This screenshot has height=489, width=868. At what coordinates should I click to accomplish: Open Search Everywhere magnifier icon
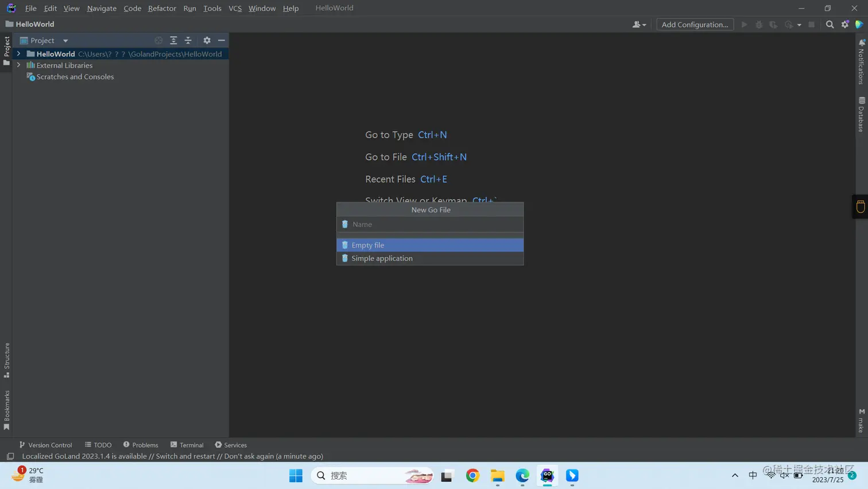pos(830,25)
